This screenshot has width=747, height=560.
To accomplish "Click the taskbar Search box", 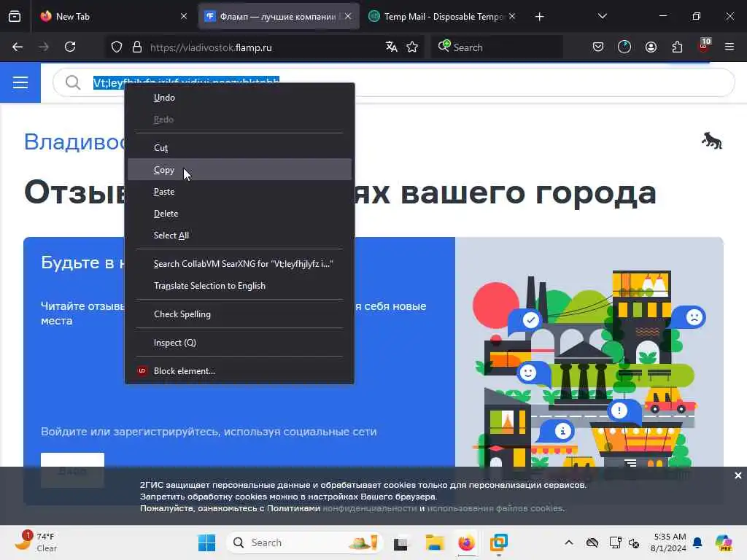I will click(304, 542).
